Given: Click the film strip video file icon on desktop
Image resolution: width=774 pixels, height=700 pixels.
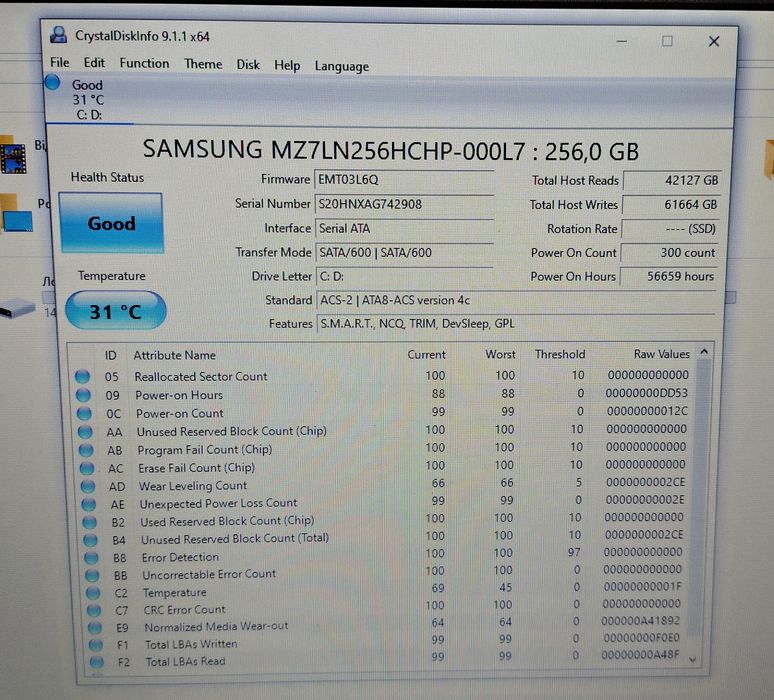Looking at the screenshot, I should [13, 158].
